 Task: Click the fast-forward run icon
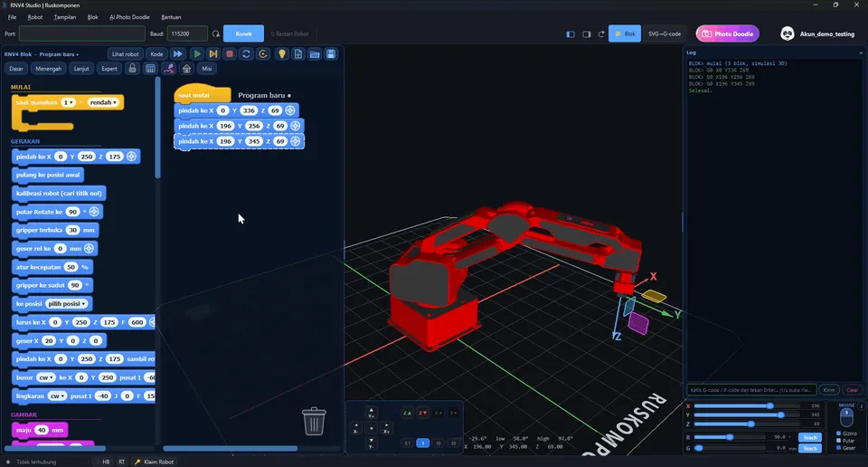(178, 53)
